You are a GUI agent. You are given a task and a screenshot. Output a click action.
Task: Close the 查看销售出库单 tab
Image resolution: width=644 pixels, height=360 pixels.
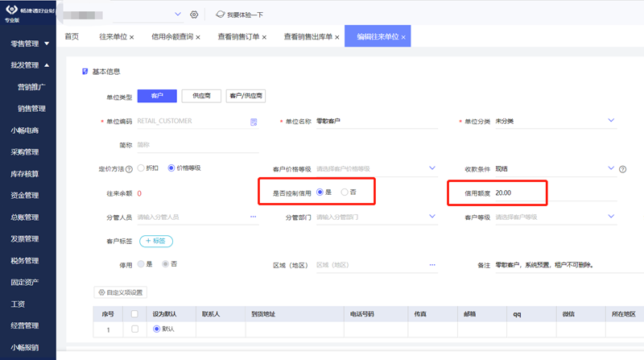336,37
